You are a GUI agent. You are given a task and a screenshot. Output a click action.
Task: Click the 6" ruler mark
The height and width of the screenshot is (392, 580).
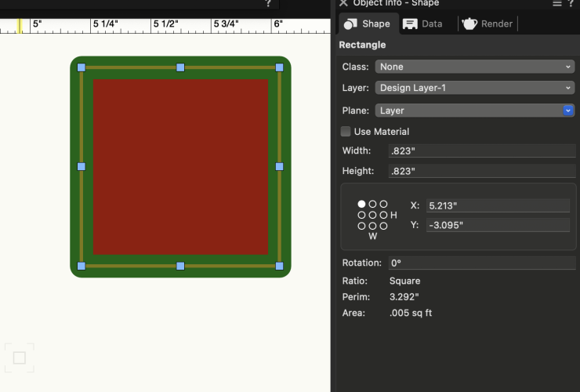pyautogui.click(x=278, y=24)
